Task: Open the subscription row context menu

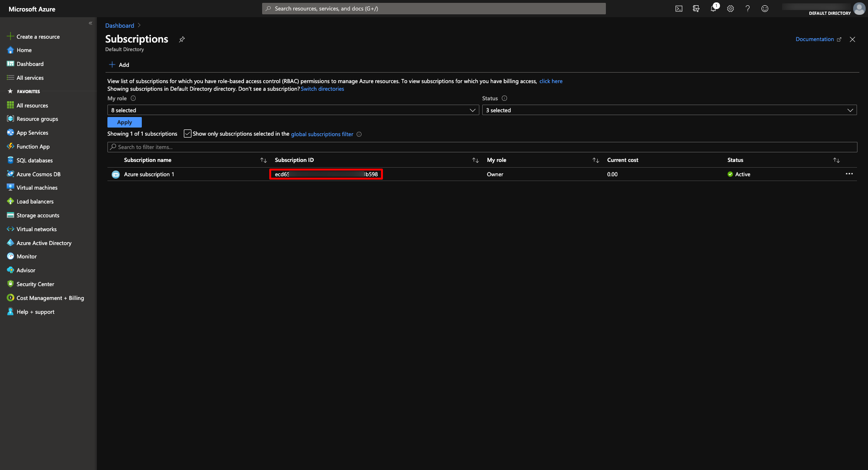Action: [849, 174]
